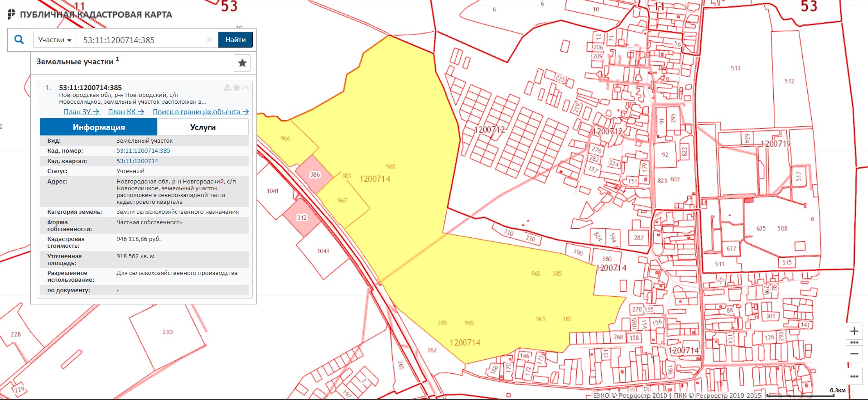The image size is (868, 400).
Task: Open favorites with the star button
Action: click(242, 63)
